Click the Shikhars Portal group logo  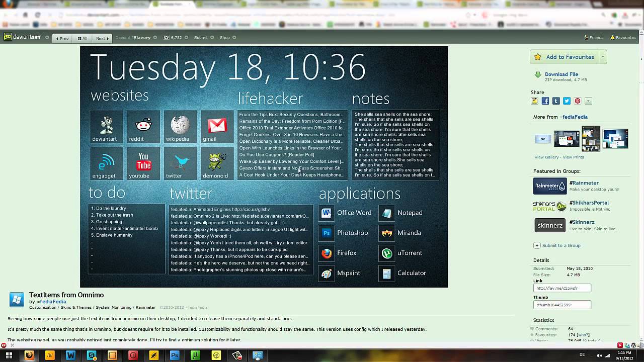tap(550, 206)
